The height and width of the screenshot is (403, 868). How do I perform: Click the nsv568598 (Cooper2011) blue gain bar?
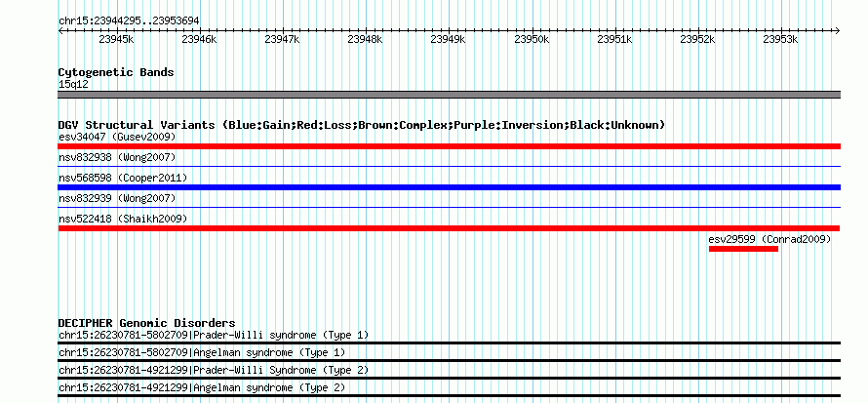(x=449, y=187)
